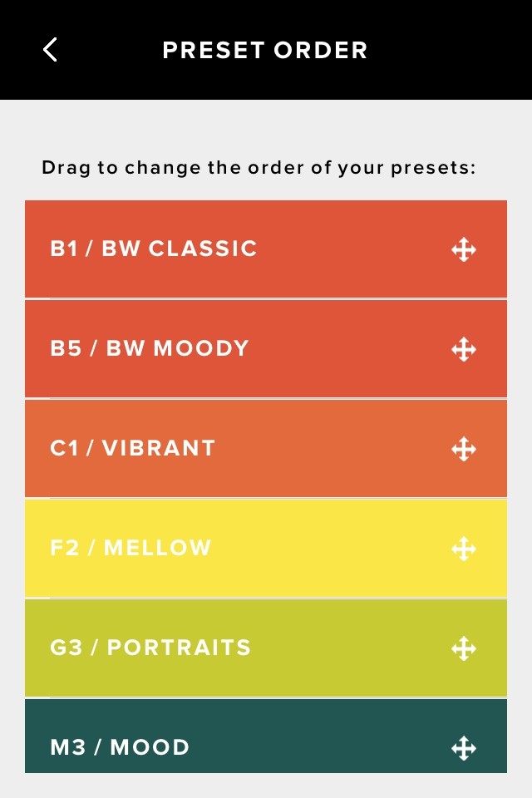This screenshot has height=798, width=532.
Task: Tap the back arrow icon
Action: (51, 50)
